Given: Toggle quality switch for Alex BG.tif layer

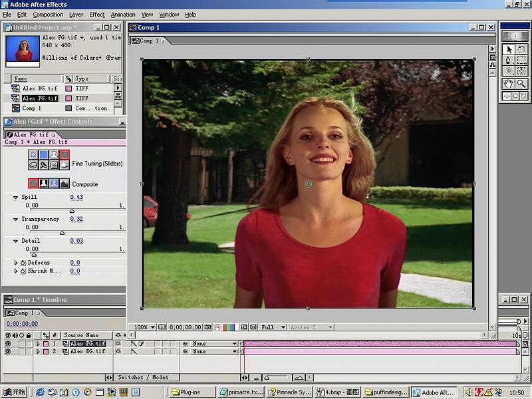Looking at the screenshot, I should [x=134, y=352].
